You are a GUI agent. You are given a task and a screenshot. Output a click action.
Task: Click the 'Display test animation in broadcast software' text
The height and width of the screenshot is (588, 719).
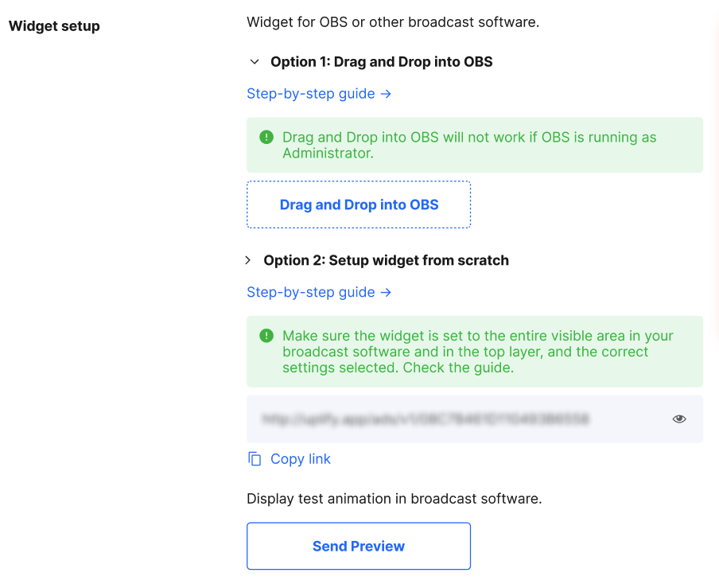tap(394, 499)
